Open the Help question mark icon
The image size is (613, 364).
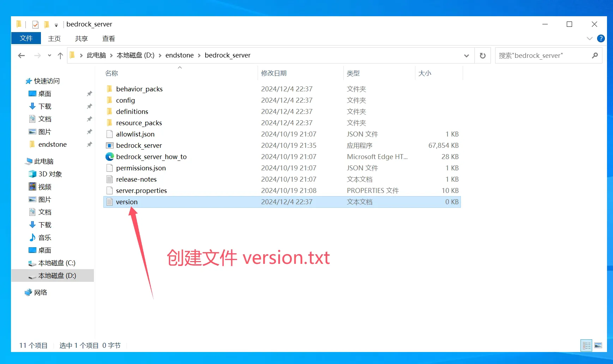click(x=601, y=38)
